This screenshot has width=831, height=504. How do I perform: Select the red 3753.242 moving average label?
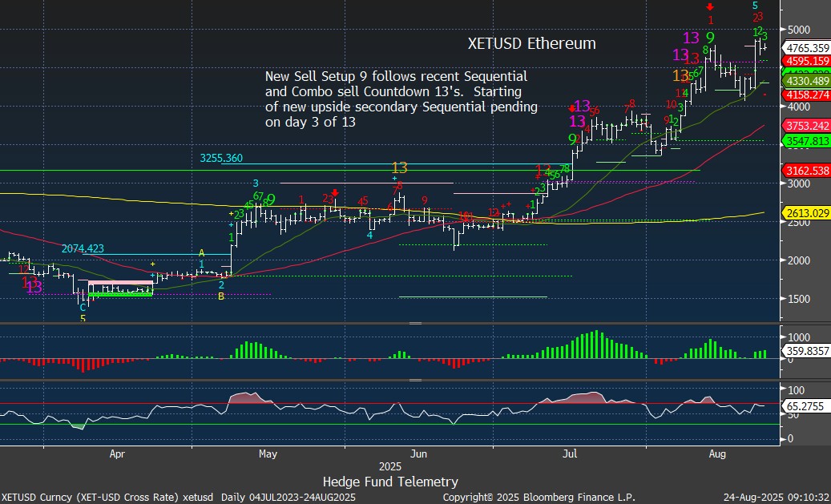click(x=808, y=126)
